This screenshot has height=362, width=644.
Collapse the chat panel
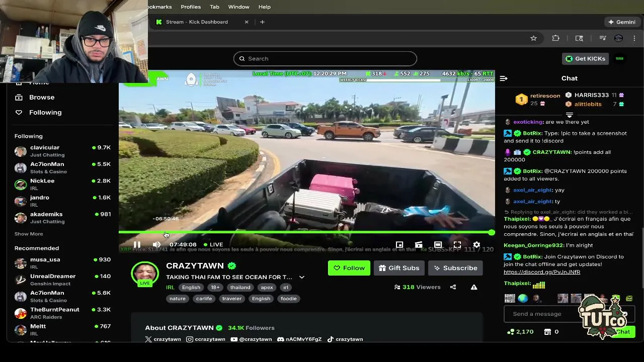[x=504, y=78]
